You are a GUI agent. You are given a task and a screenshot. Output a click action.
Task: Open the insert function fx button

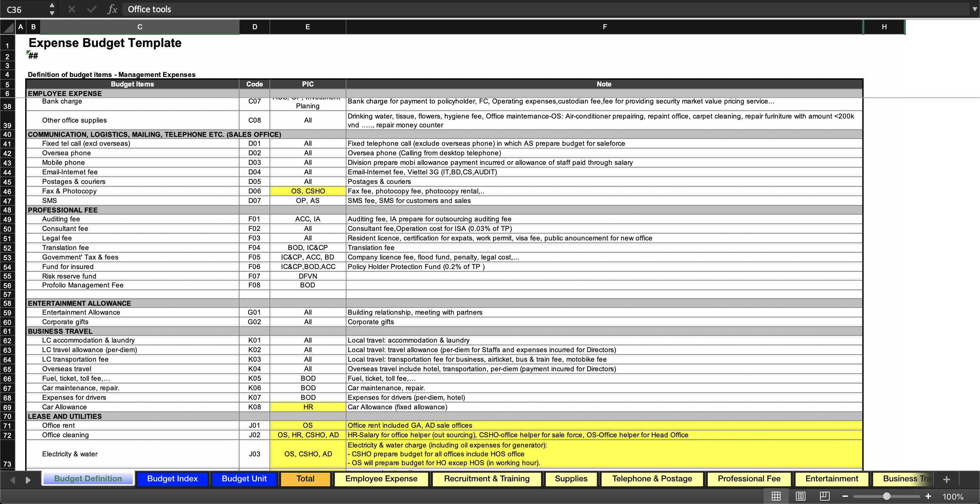[x=112, y=9]
